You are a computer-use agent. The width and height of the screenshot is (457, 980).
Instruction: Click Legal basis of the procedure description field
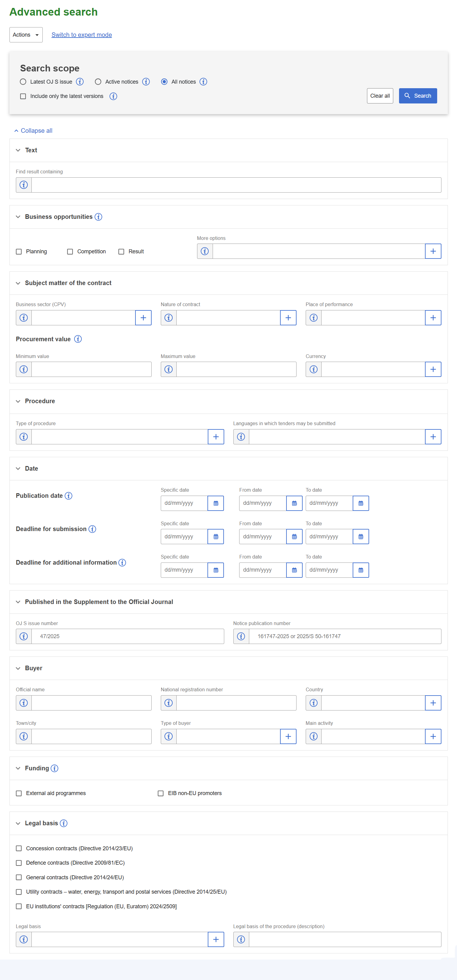[x=345, y=940]
